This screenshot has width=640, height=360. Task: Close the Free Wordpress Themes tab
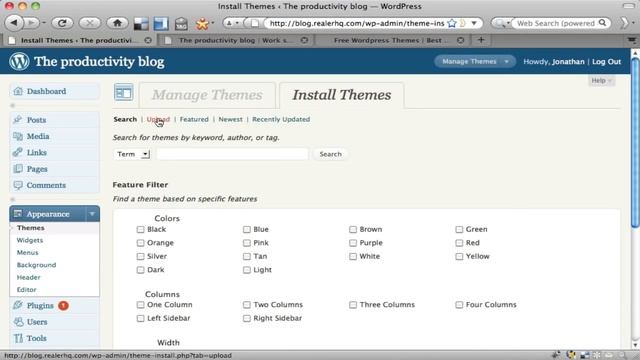pos(460,40)
